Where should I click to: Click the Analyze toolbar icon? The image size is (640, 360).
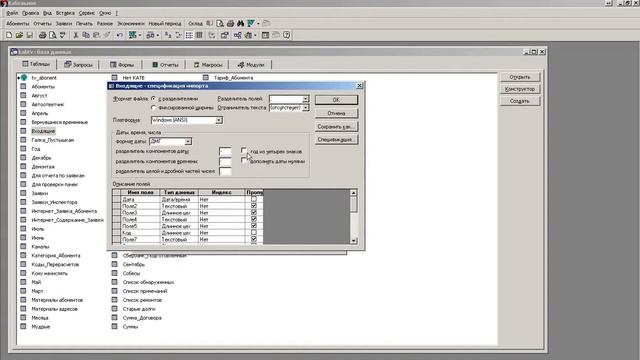point(151,36)
